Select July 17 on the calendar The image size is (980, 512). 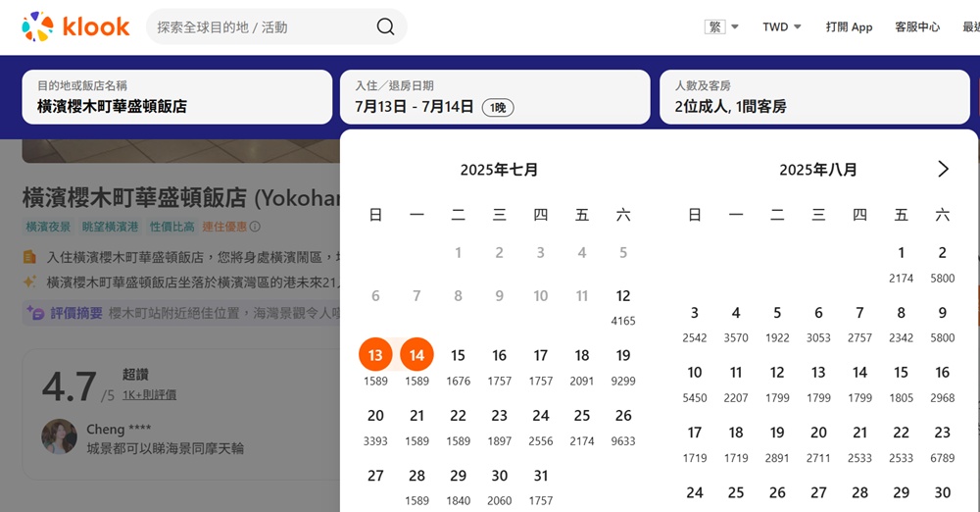541,367
